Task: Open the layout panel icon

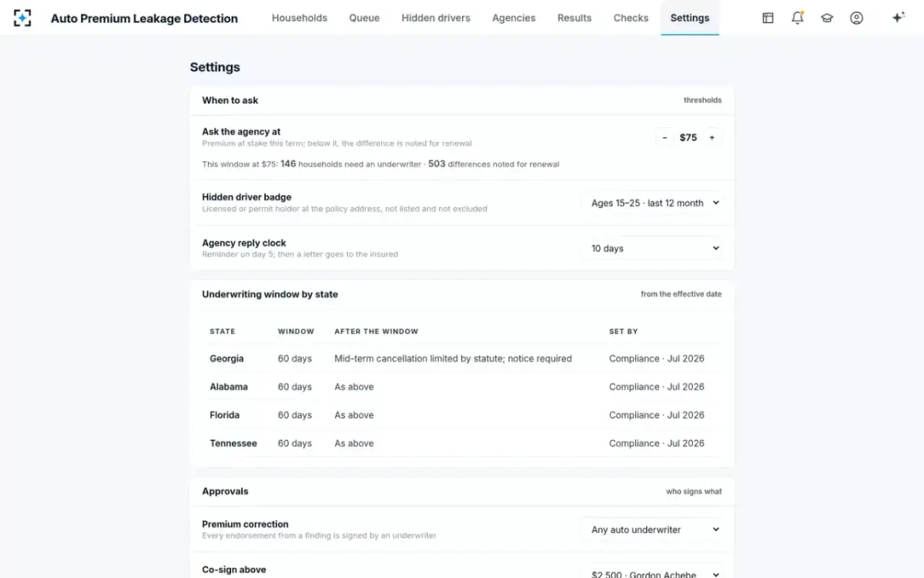Action: pos(768,18)
